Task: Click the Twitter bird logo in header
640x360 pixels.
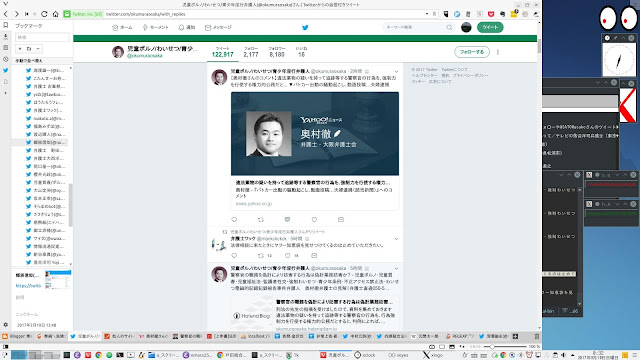Action: (305, 27)
